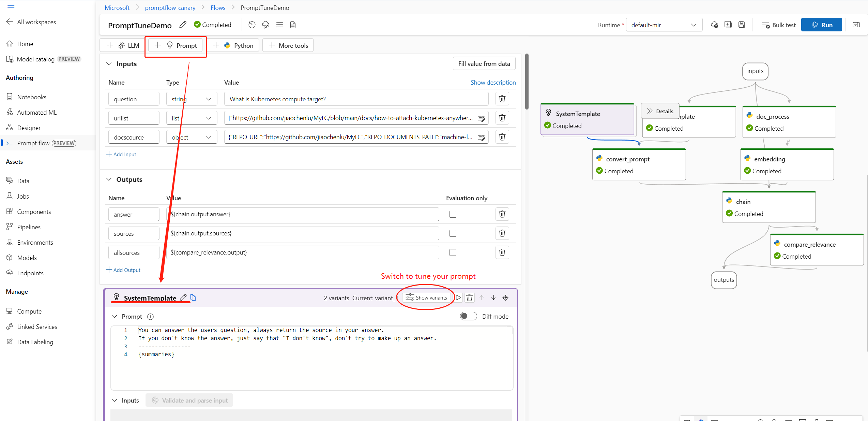Image resolution: width=868 pixels, height=421 pixels.
Task: Click the Show variants button
Action: point(426,297)
